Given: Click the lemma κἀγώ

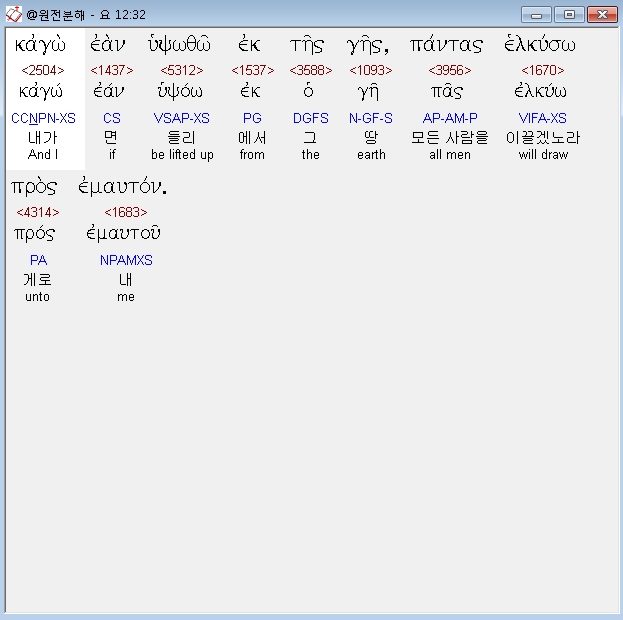Looking at the screenshot, I should [41, 92].
